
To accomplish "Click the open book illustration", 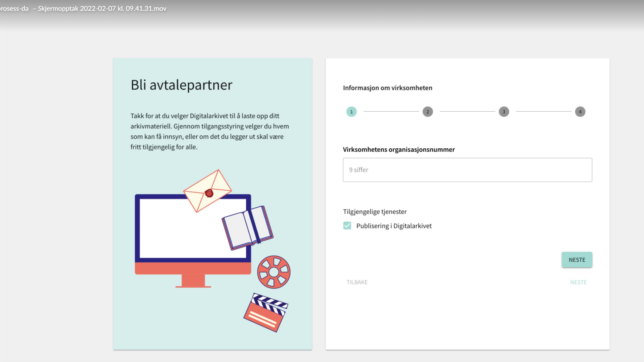I will (x=248, y=228).
